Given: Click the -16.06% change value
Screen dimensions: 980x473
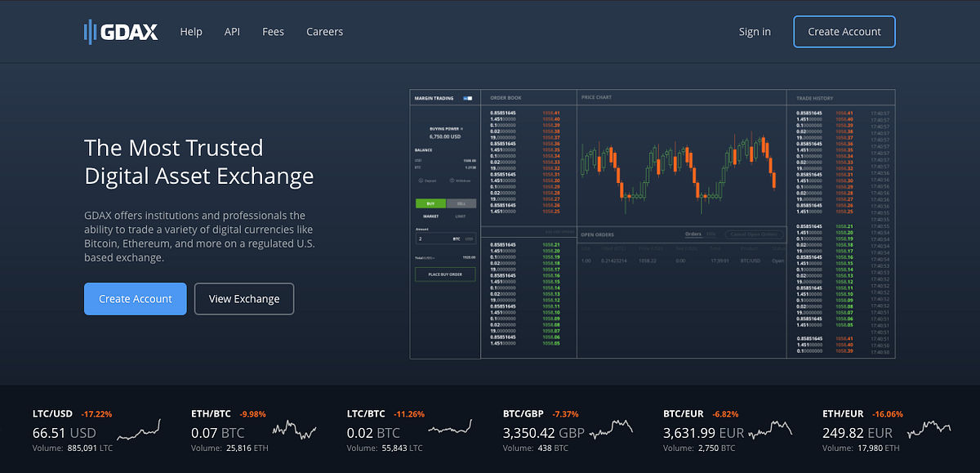Looking at the screenshot, I should click(886, 413).
